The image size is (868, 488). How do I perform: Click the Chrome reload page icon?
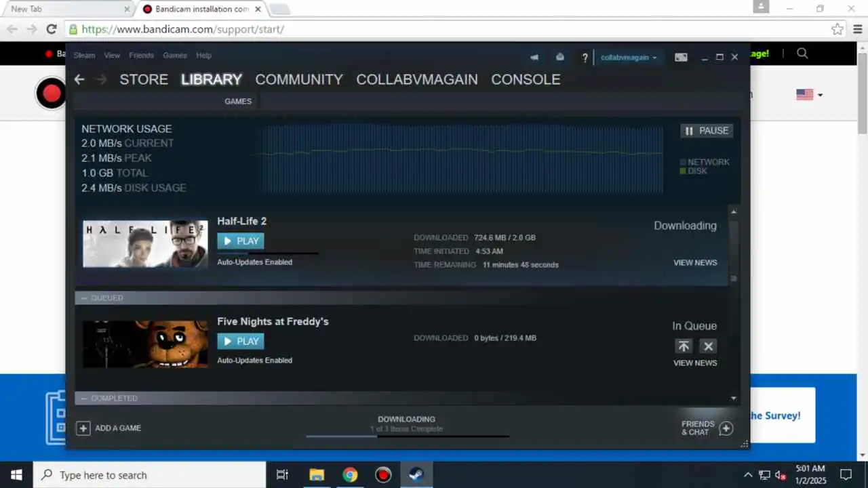pos(51,29)
